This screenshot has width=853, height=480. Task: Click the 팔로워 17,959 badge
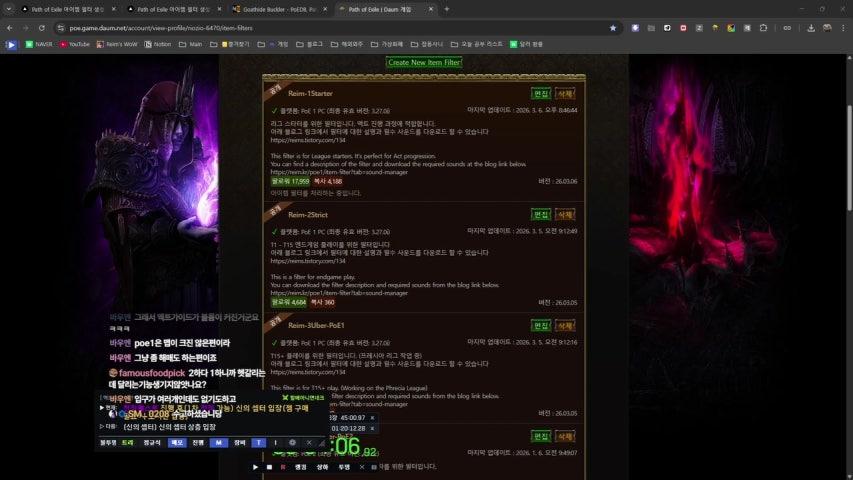tap(290, 181)
